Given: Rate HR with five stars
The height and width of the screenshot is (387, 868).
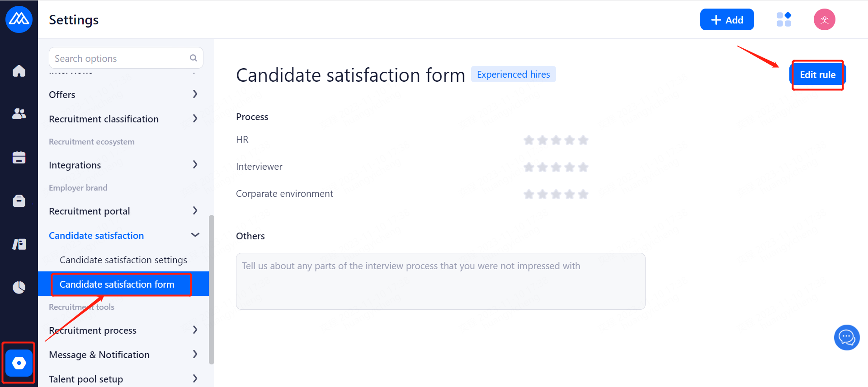Looking at the screenshot, I should click(x=583, y=140).
